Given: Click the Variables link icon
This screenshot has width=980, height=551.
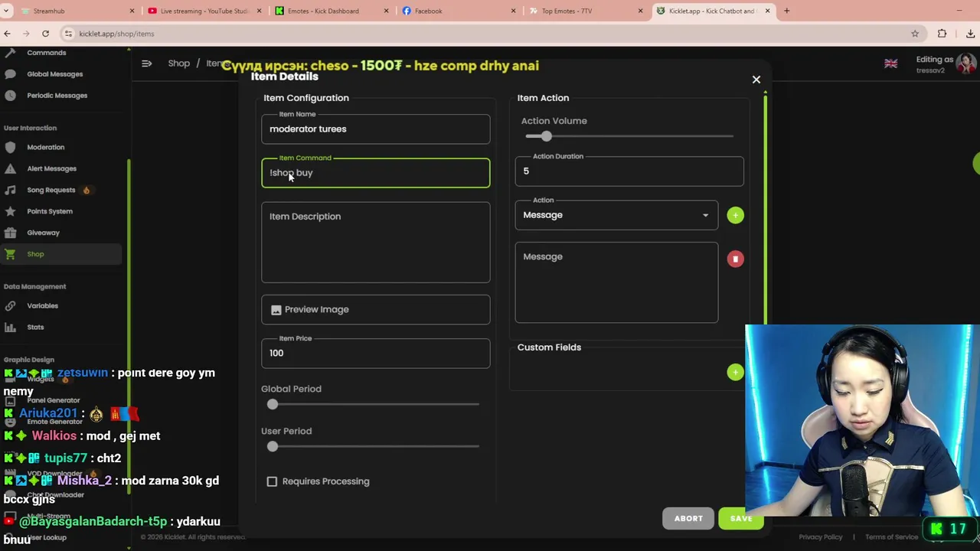Looking at the screenshot, I should tap(10, 305).
